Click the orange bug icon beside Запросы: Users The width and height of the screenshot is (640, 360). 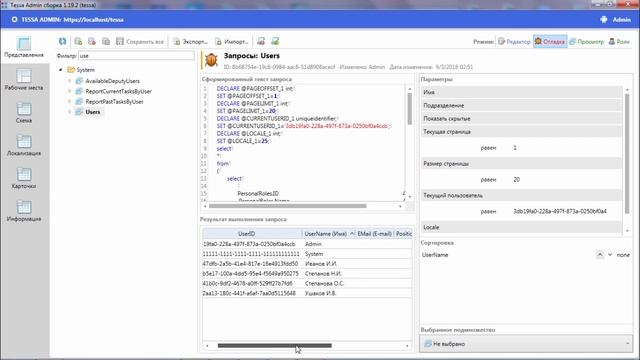(211, 60)
